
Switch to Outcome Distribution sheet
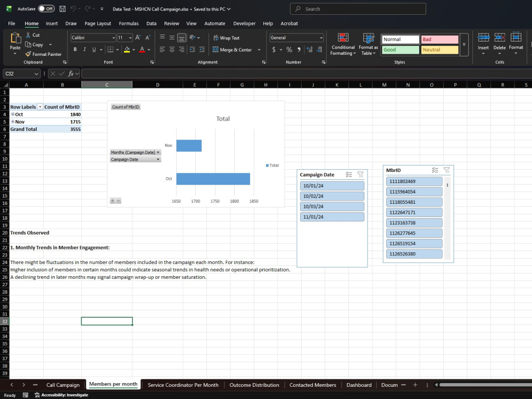(254, 385)
